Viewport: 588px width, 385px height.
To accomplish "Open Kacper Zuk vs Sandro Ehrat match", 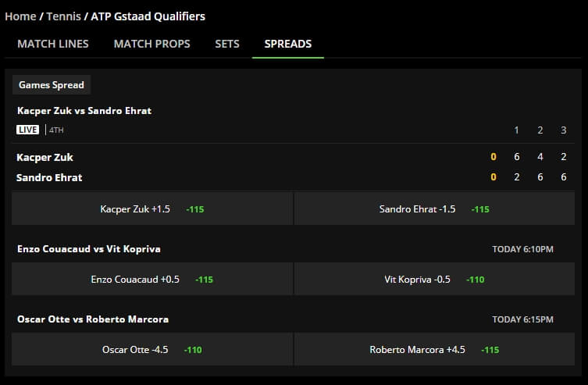I will [x=84, y=111].
